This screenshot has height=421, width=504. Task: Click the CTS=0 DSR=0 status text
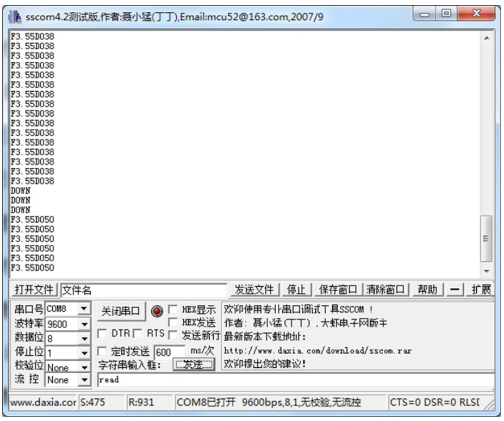434,402
